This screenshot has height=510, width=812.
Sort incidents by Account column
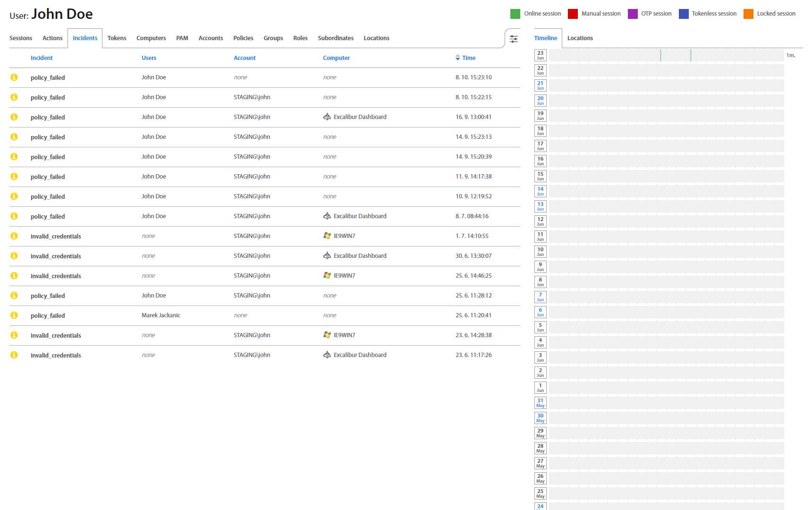tap(245, 58)
